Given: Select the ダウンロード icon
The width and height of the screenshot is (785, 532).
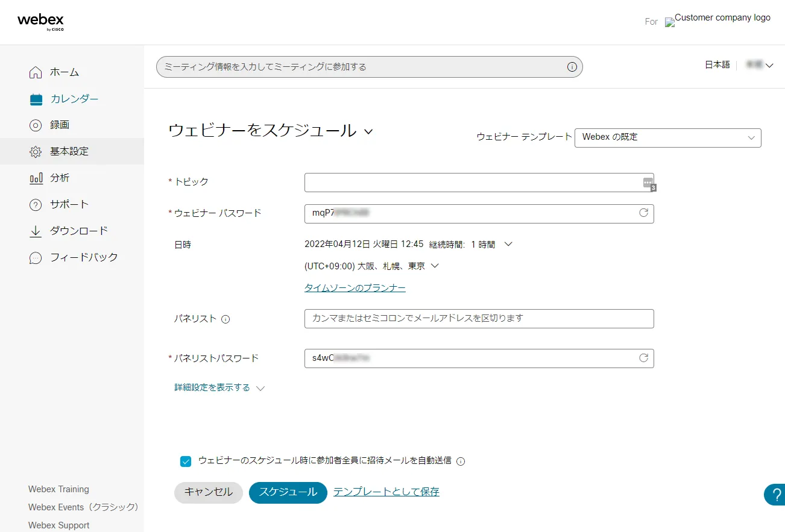Looking at the screenshot, I should coord(34,231).
